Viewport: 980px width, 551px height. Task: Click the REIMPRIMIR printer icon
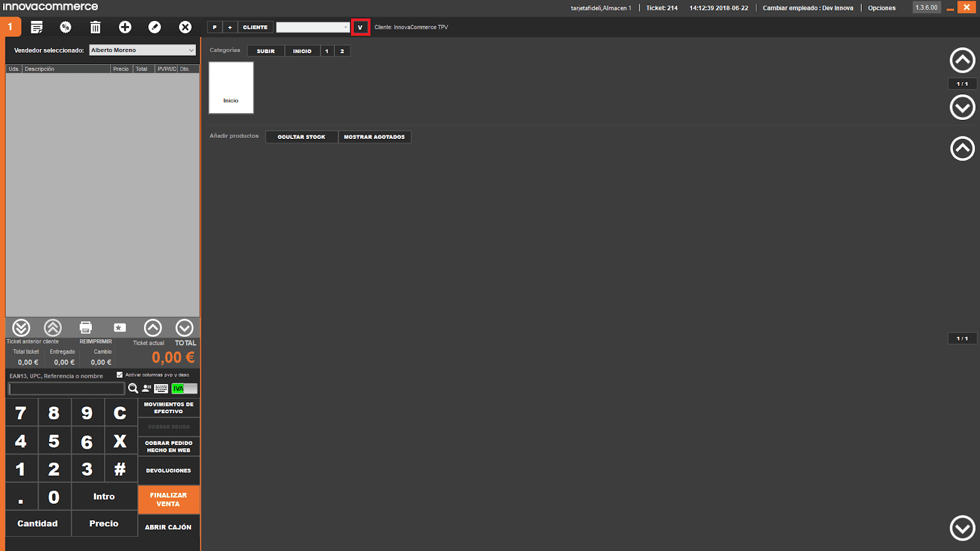click(x=86, y=328)
